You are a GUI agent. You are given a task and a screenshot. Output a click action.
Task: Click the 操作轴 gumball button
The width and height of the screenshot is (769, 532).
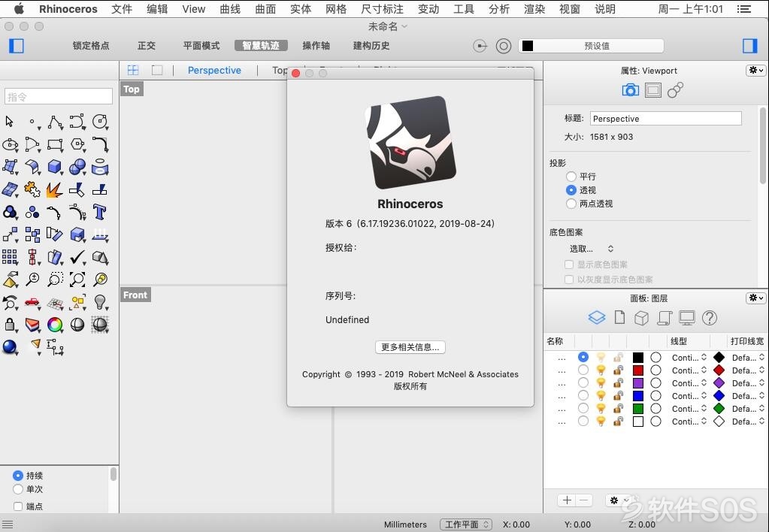pyautogui.click(x=316, y=46)
